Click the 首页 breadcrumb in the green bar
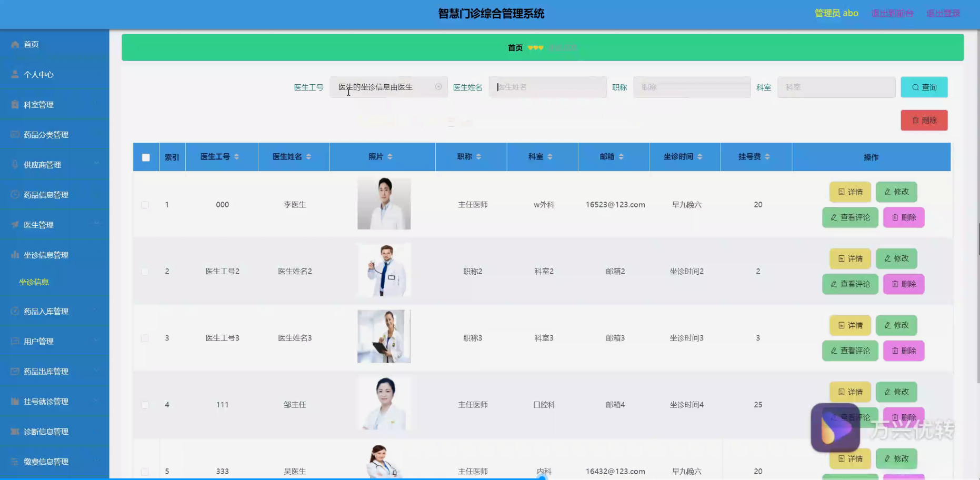The image size is (980, 480). click(515, 48)
